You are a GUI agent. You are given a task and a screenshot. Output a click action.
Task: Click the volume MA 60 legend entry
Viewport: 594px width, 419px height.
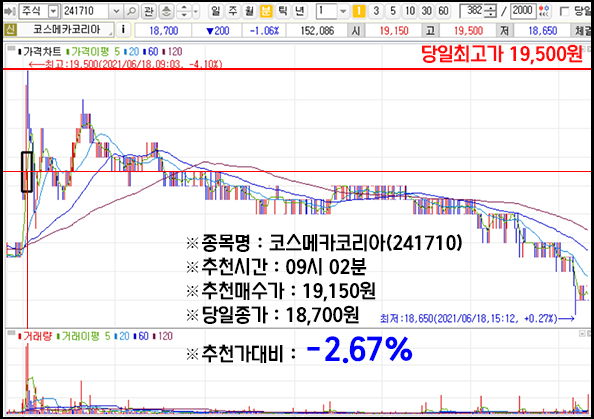[x=141, y=336]
